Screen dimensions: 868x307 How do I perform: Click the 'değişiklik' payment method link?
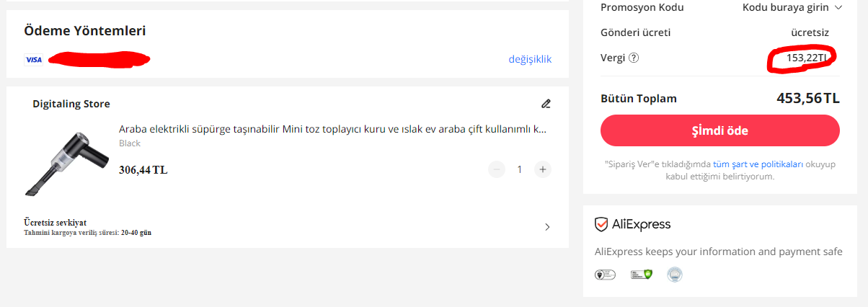[530, 59]
